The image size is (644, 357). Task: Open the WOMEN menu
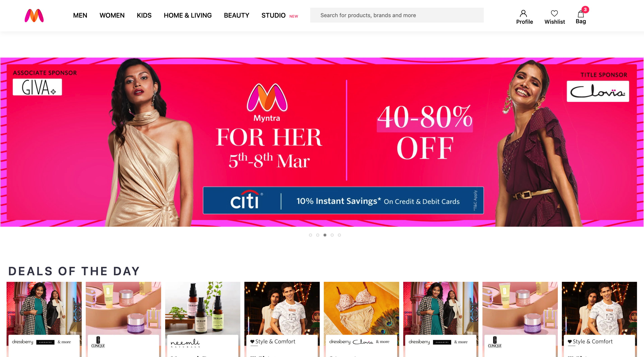(x=112, y=16)
